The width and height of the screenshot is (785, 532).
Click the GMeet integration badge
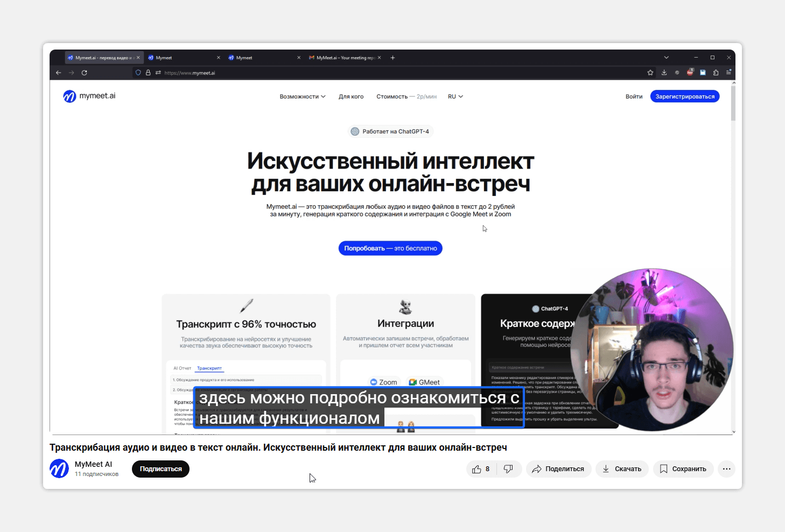(x=424, y=382)
